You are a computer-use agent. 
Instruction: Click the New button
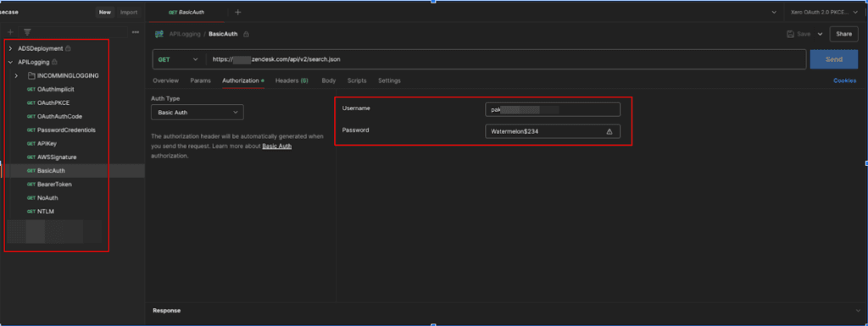tap(104, 12)
